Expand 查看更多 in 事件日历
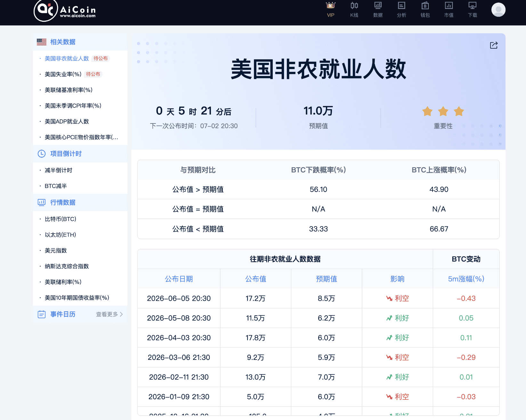Screen dimensions: 526x420 [x=109, y=314]
